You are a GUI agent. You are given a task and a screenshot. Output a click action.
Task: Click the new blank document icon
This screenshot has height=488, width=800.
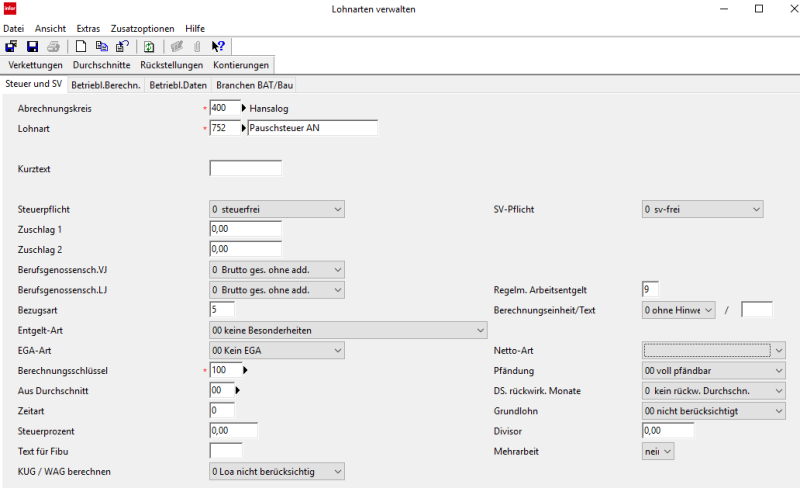pos(81,47)
